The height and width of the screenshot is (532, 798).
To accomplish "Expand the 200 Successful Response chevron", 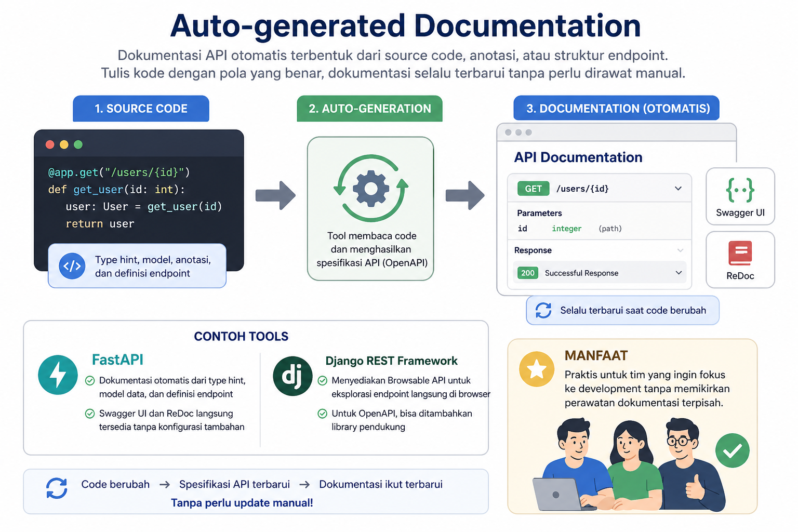I will 678,273.
